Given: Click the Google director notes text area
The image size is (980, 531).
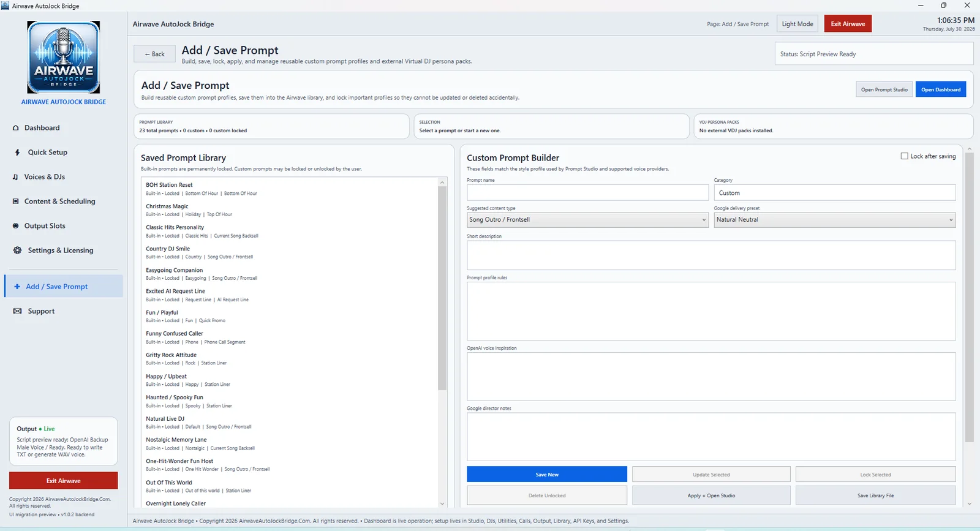Looking at the screenshot, I should point(711,437).
